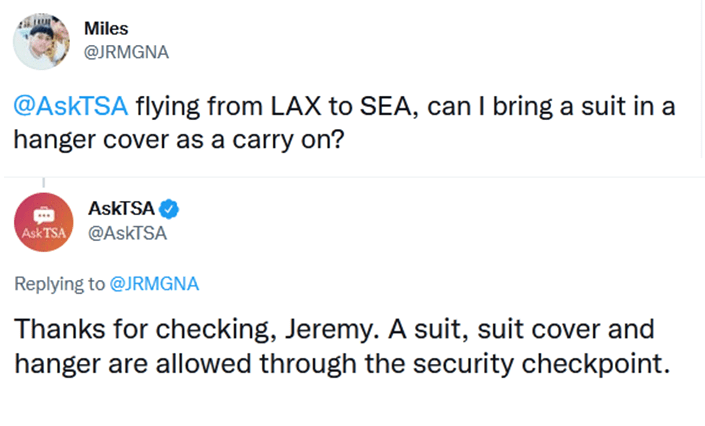Click the blue verified checkmark badge
Viewport: 705px width, 426px height.
169,210
